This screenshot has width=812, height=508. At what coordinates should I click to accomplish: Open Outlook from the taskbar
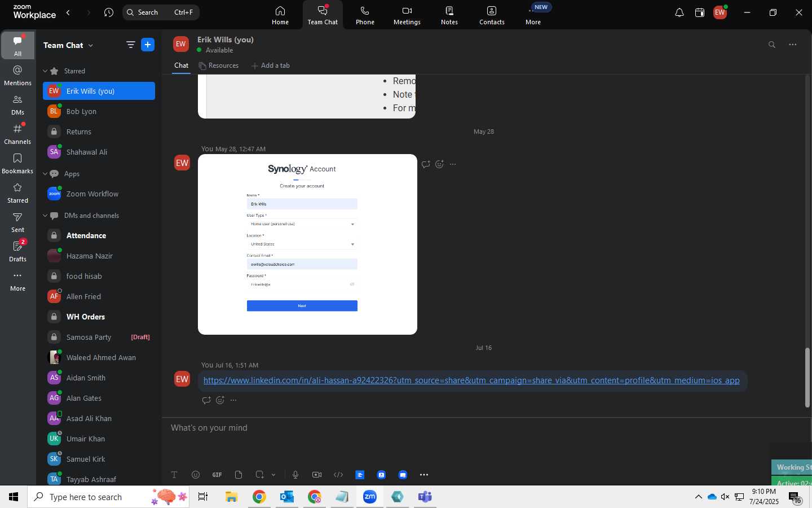(x=287, y=497)
